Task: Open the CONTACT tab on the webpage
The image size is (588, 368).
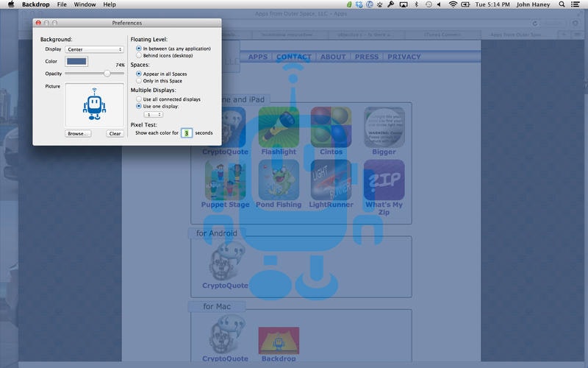Action: pyautogui.click(x=294, y=57)
